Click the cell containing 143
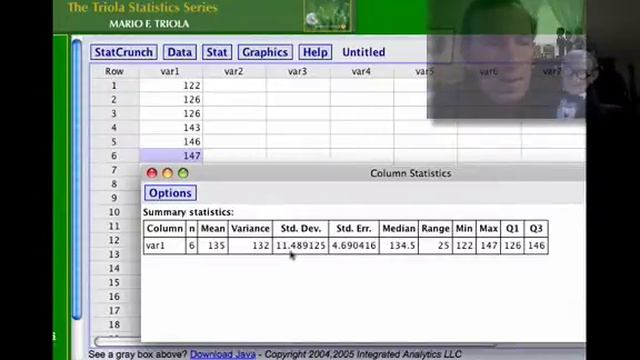Image resolution: width=640 pixels, height=360 pixels. click(171, 128)
